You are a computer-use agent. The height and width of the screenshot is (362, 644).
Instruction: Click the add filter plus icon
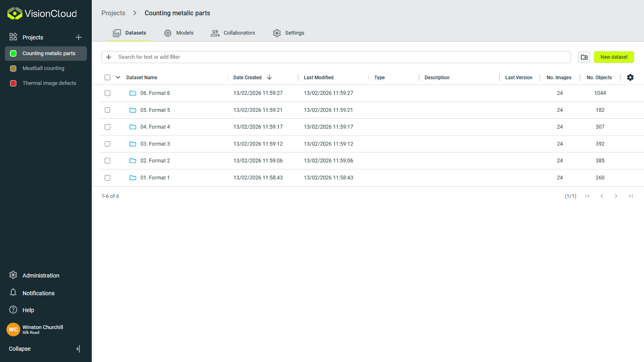tap(108, 57)
